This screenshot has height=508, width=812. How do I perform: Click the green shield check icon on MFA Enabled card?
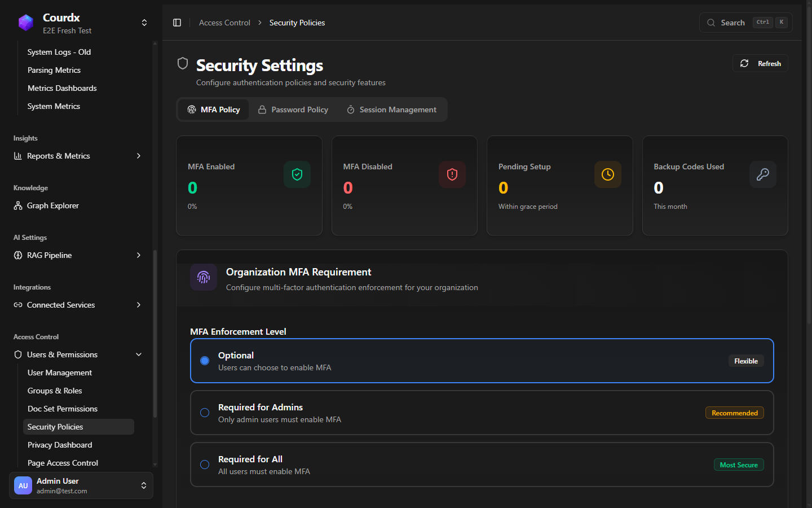(297, 174)
